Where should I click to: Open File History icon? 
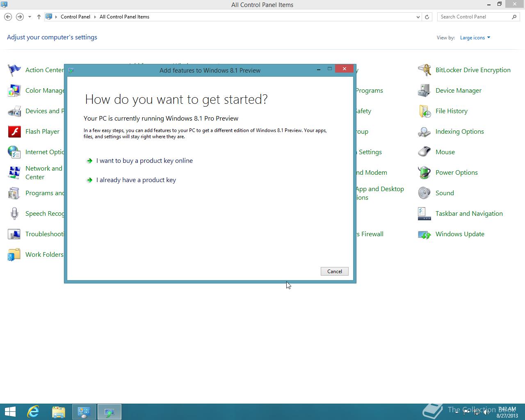(425, 111)
